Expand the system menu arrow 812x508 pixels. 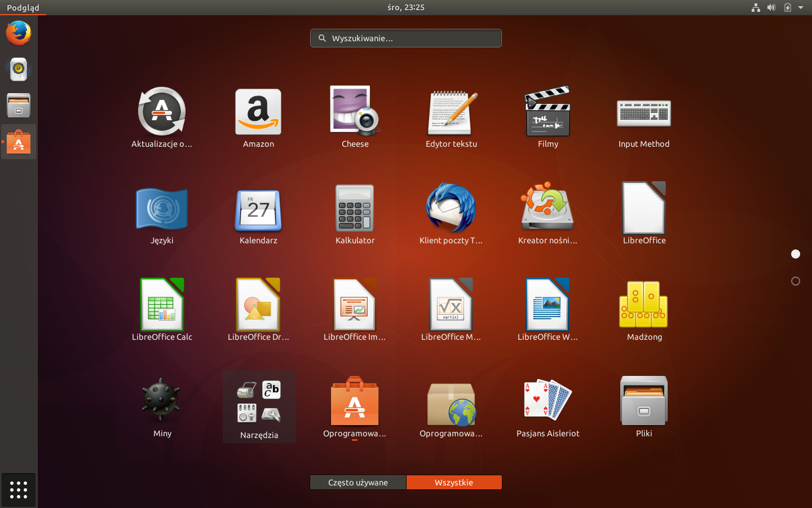click(x=801, y=7)
